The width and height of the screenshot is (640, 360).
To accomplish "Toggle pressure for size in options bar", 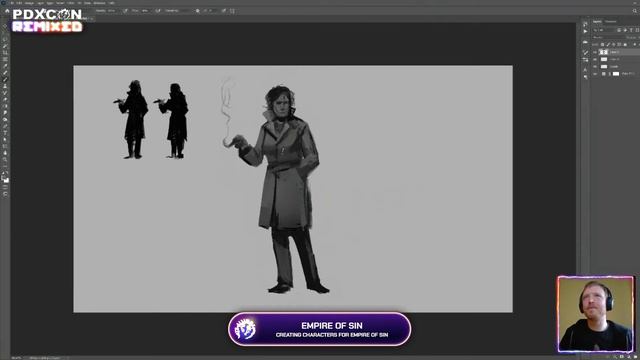I will click(224, 11).
